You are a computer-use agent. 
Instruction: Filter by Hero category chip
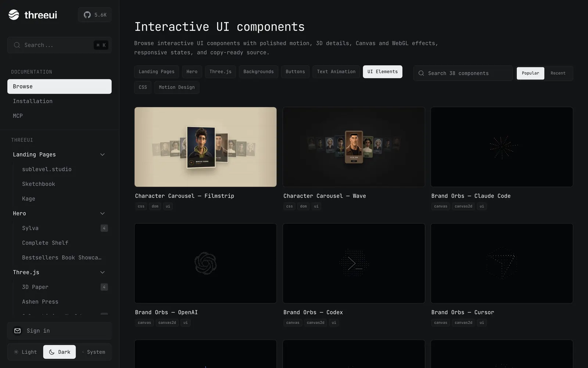(192, 72)
